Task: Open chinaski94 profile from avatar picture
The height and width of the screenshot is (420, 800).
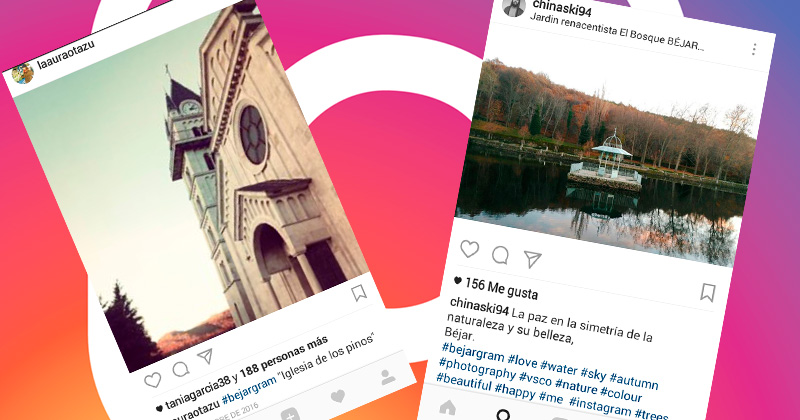Action: coord(514,7)
